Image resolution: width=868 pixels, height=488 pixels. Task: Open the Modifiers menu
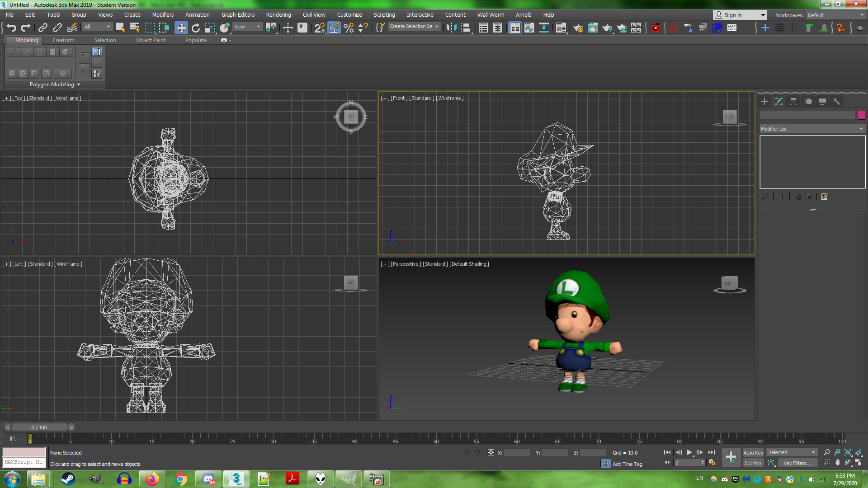[163, 15]
